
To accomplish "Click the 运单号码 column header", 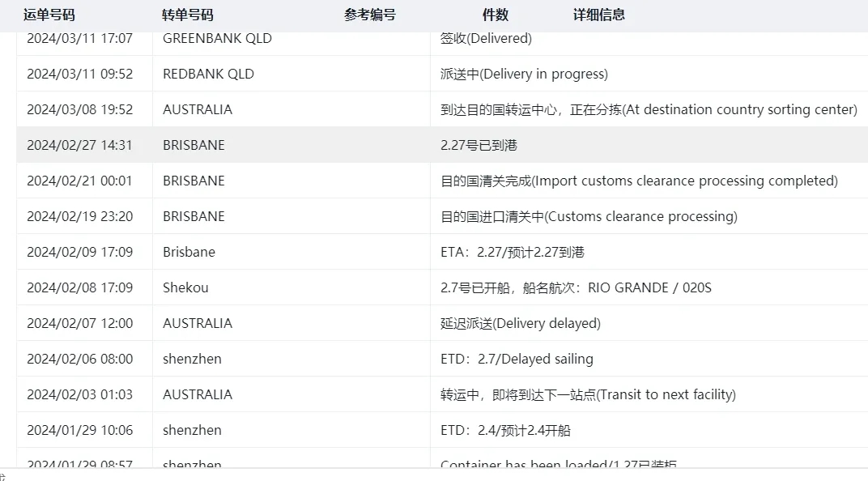I will click(x=49, y=15).
